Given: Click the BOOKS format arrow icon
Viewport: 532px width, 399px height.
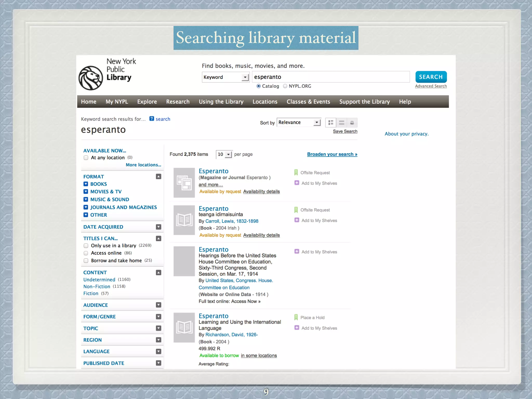Looking at the screenshot, I should (x=86, y=184).
